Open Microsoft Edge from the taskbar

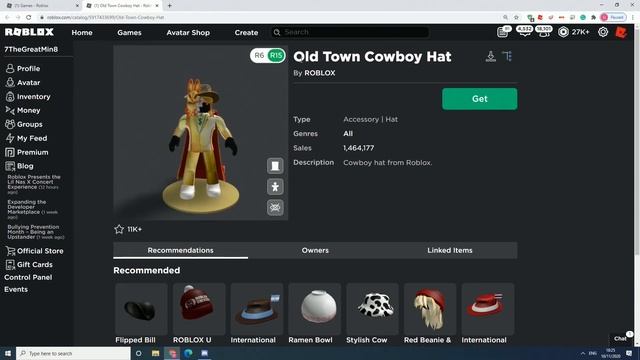[x=188, y=353]
